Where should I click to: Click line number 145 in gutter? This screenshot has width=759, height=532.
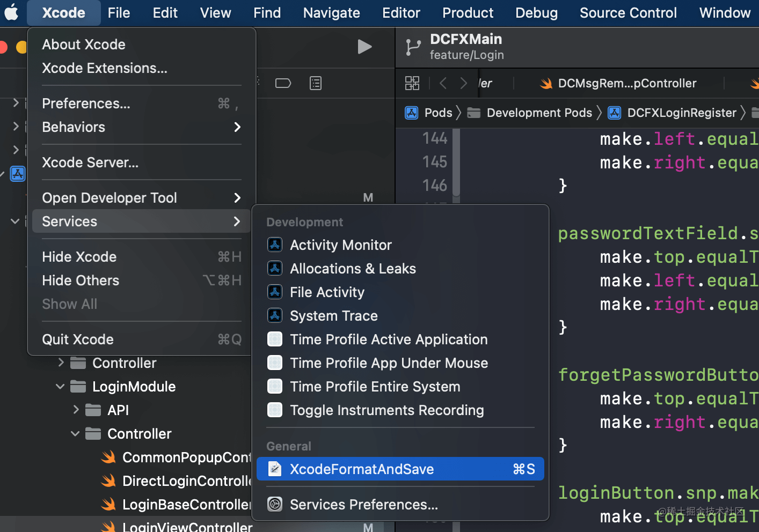click(435, 162)
